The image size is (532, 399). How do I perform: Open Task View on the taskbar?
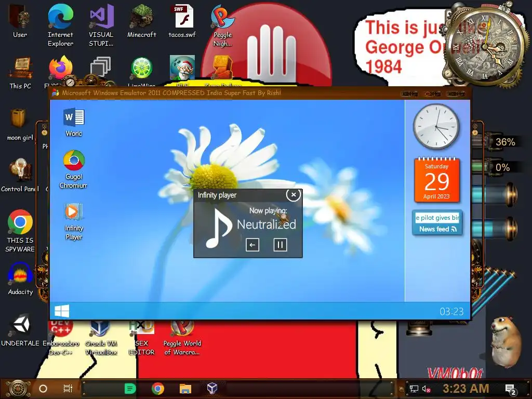coord(68,389)
